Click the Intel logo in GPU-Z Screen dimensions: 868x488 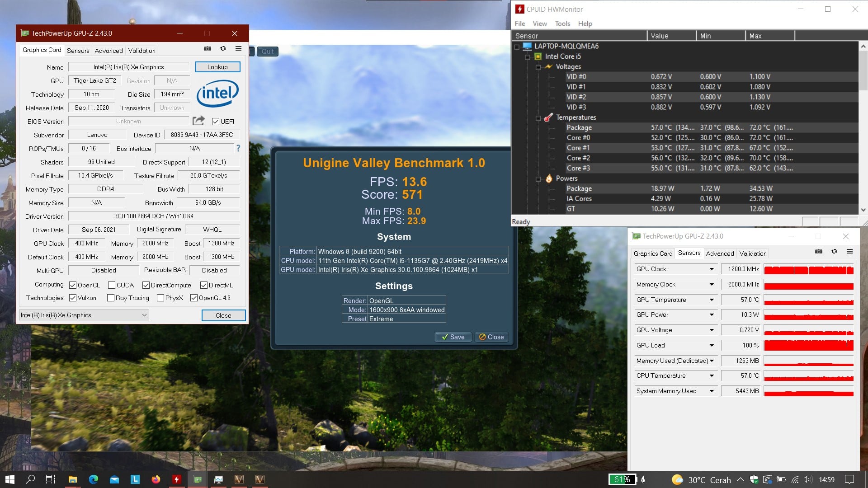(217, 94)
